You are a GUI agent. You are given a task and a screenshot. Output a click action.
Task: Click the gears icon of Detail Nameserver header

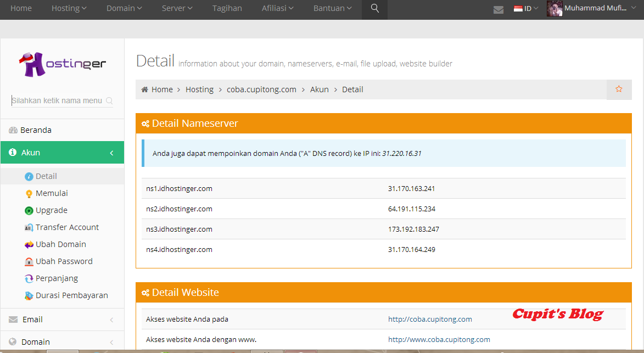145,124
